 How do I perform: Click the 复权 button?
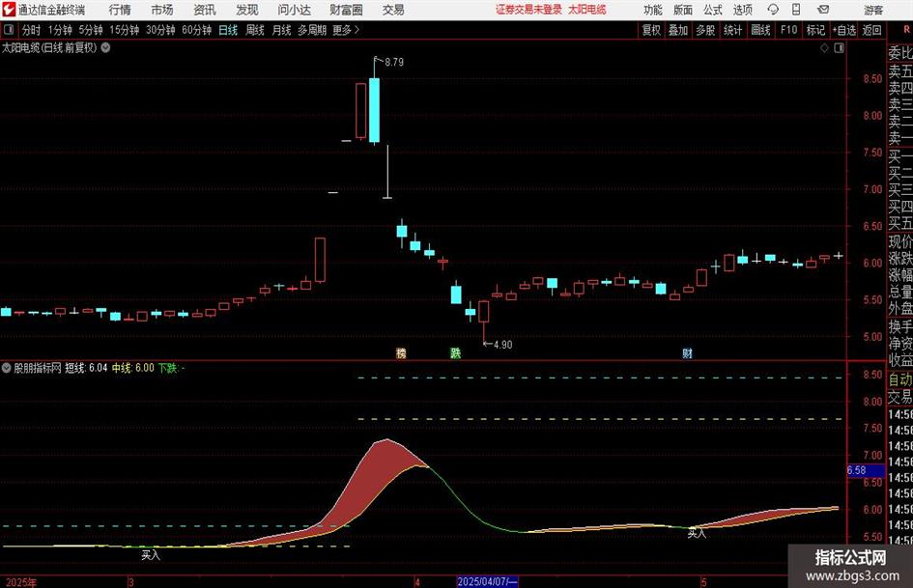click(651, 30)
